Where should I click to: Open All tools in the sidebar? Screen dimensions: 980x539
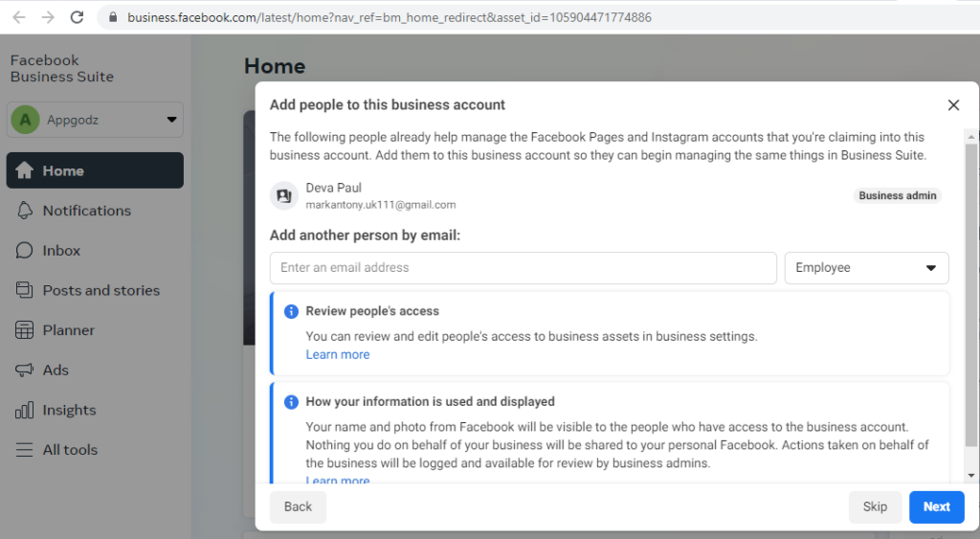click(95, 450)
